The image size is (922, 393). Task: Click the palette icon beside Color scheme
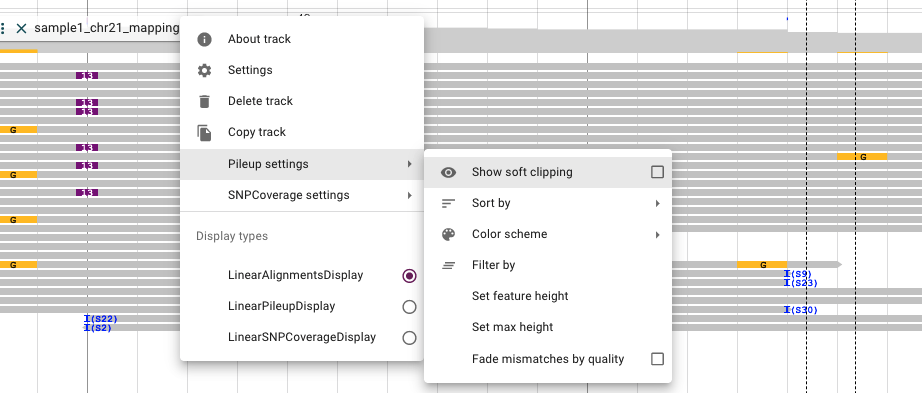tap(449, 235)
